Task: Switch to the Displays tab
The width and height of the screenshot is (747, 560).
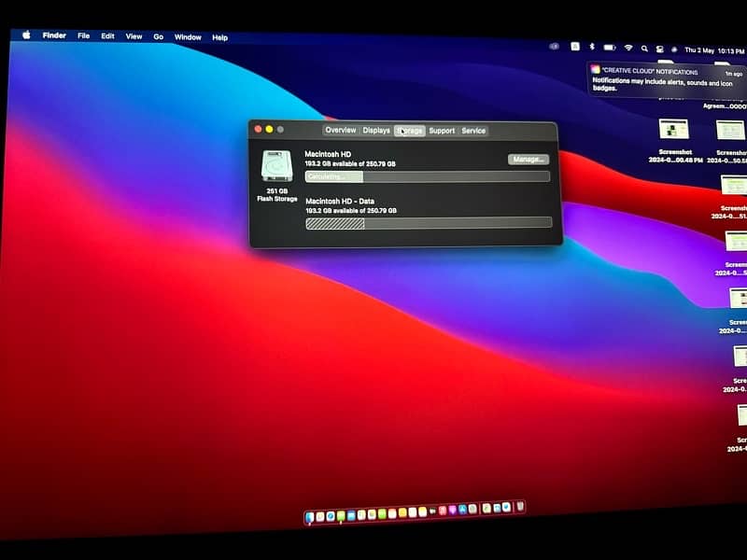Action: (x=376, y=131)
